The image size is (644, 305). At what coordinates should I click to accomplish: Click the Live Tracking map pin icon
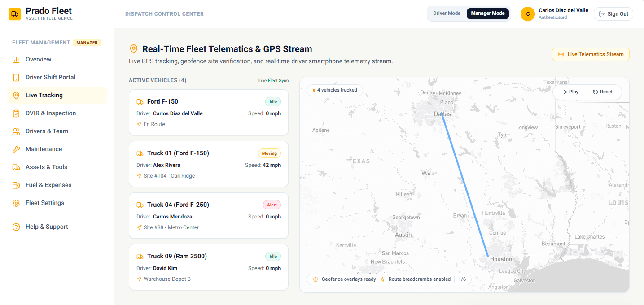[x=16, y=95]
